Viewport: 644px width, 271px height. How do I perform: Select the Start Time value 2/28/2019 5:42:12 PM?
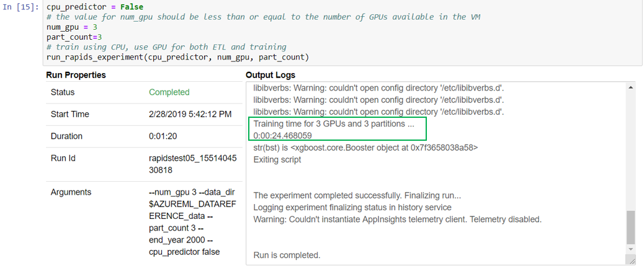tap(190, 114)
